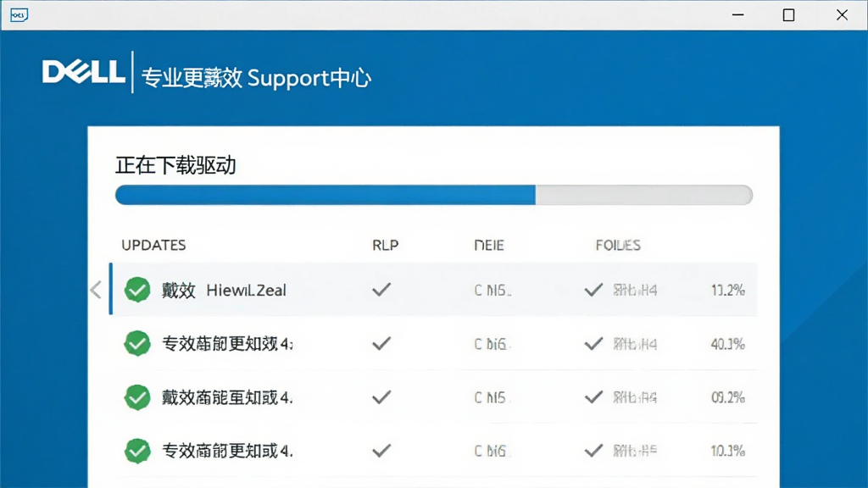868x488 pixels.
Task: Toggle RLP checkmark for HiewiLZeal row
Action: point(381,290)
